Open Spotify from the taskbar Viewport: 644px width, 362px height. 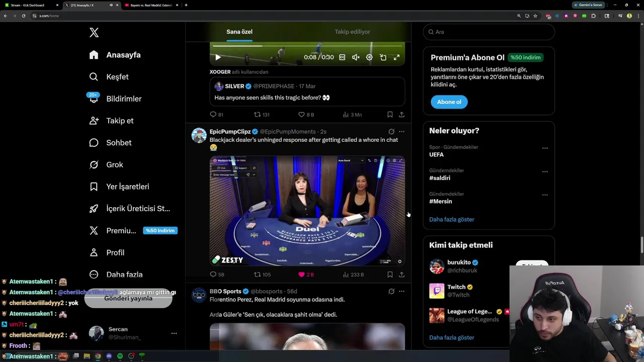tap(120, 356)
